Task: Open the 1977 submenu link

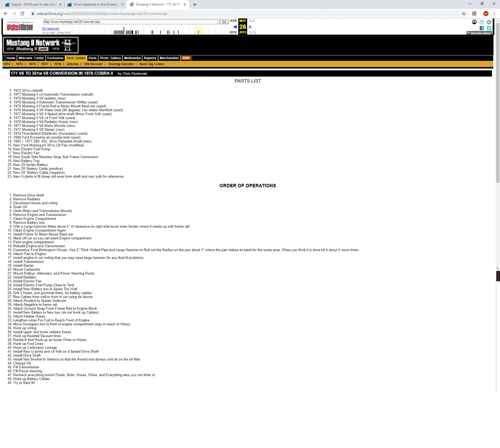Action: [x=45, y=64]
